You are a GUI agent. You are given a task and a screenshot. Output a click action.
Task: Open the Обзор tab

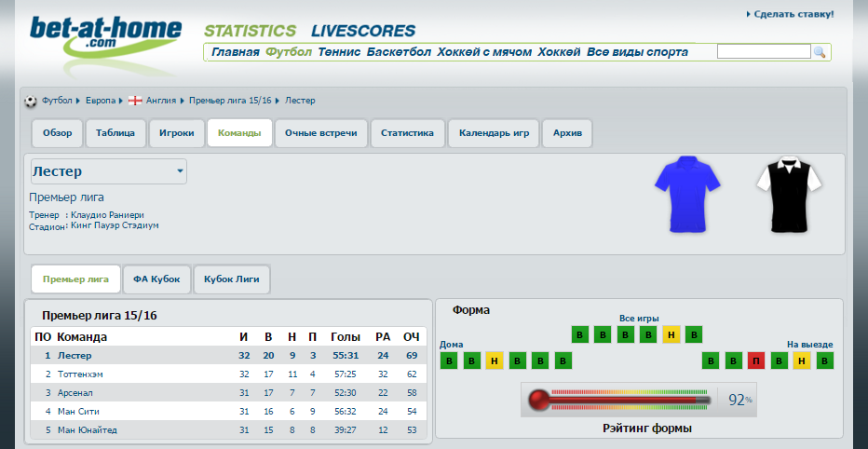point(58,133)
